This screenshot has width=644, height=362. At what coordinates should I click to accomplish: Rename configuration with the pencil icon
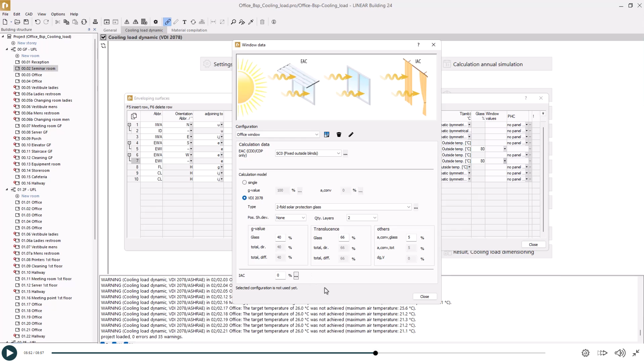click(351, 135)
